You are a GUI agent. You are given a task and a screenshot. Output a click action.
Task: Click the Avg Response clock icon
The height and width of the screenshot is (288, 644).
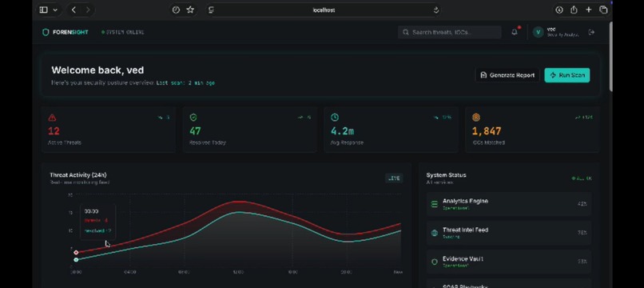point(335,118)
